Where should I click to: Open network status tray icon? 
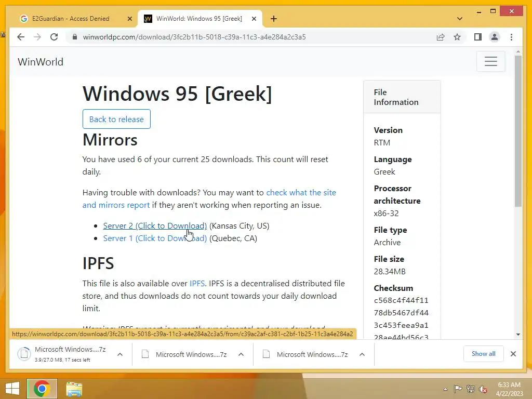tap(471, 389)
